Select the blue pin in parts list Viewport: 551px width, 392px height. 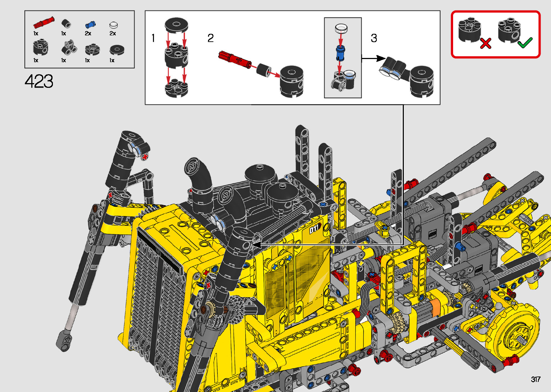point(90,24)
